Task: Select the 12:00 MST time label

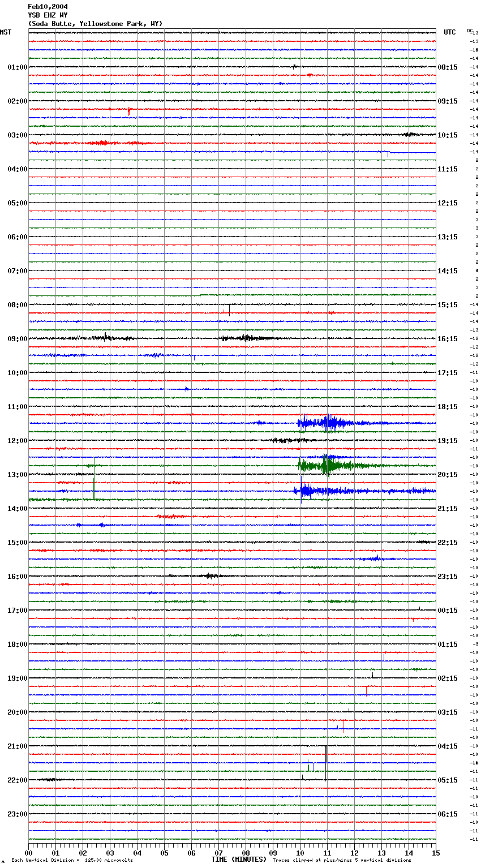Action: [18, 441]
